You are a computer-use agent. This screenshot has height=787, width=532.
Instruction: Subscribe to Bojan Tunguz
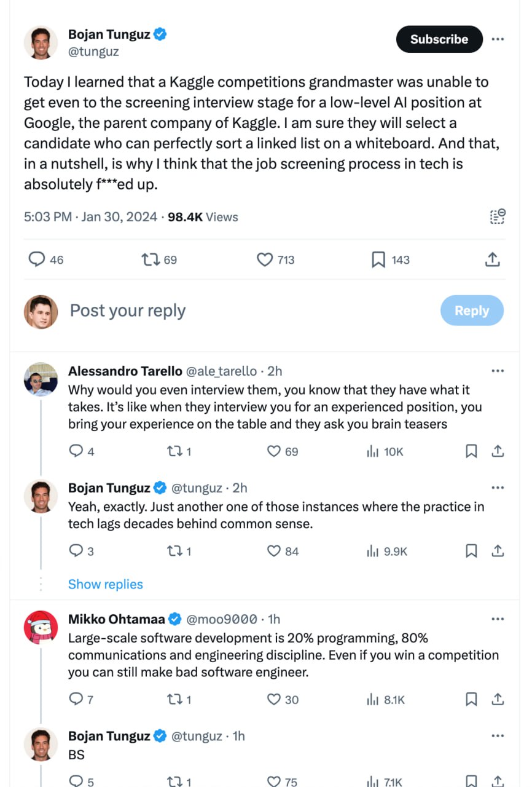tap(439, 39)
